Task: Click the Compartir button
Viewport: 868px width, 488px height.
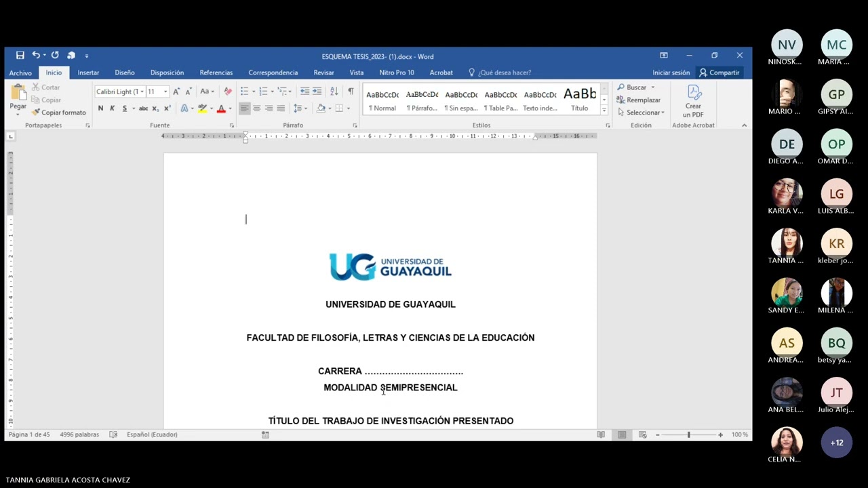Action: [x=719, y=73]
